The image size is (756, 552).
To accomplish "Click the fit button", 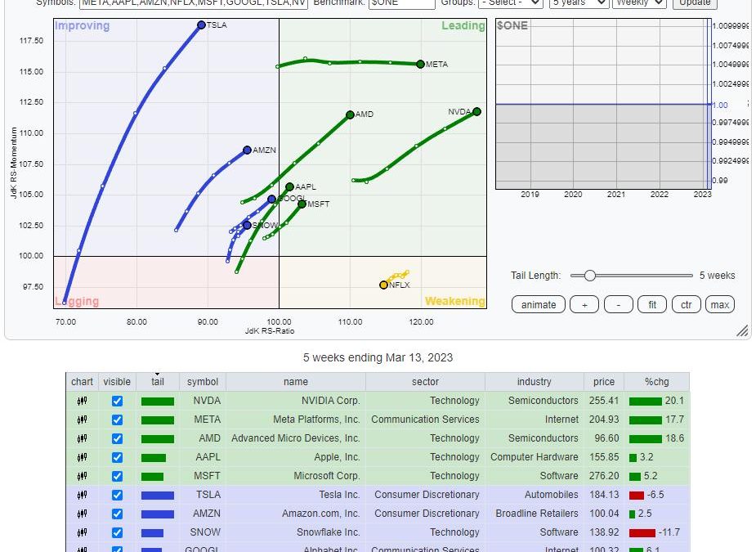I will [x=652, y=305].
